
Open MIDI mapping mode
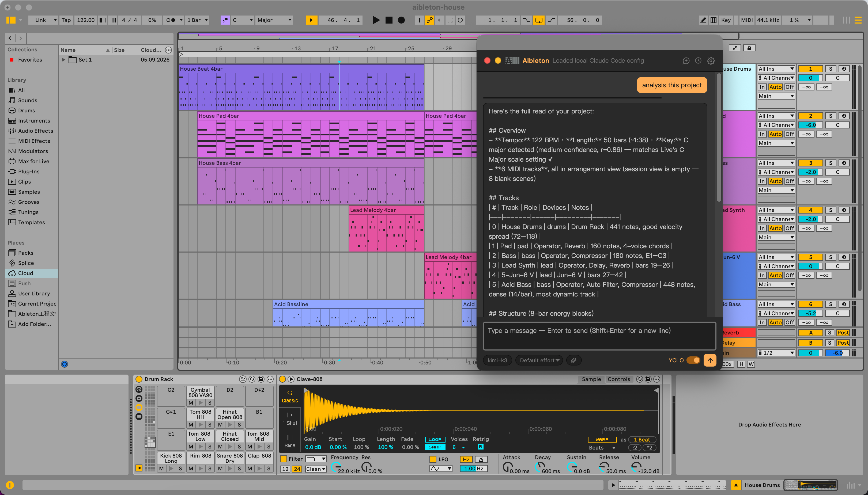pos(746,20)
